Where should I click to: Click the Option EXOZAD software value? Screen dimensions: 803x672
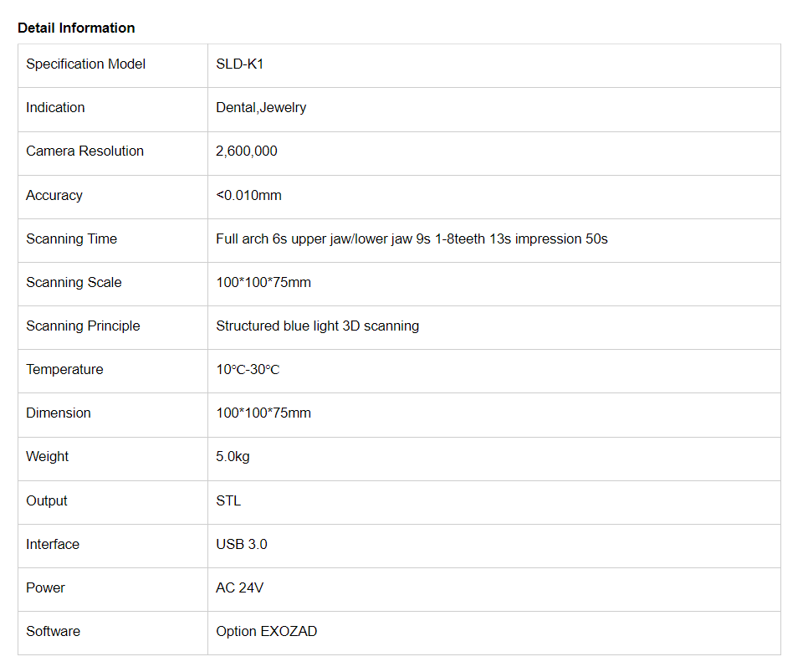pos(266,631)
